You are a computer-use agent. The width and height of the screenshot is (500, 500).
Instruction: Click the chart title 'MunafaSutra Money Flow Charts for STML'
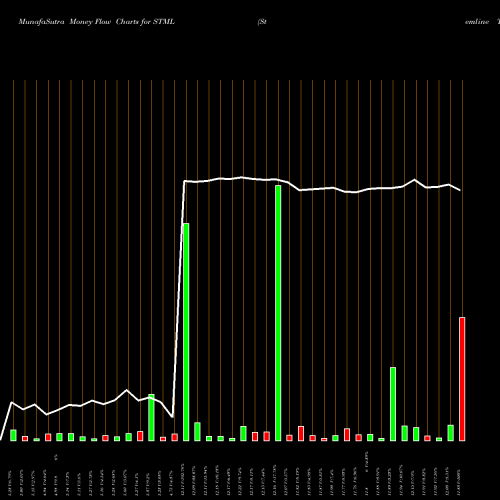pyautogui.click(x=97, y=22)
